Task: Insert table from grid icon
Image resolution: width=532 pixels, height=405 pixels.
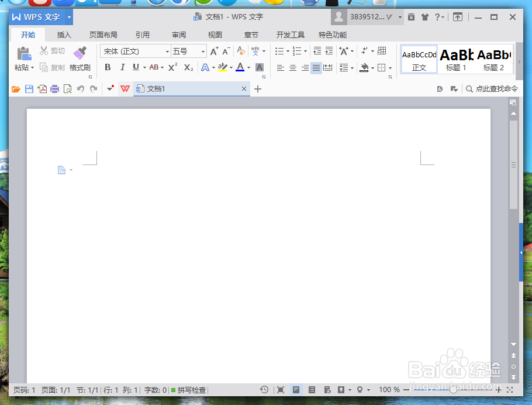Action: click(x=382, y=51)
